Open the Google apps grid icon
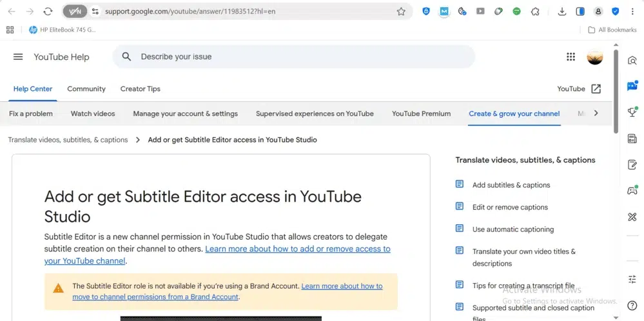Image resolution: width=644 pixels, height=321 pixels. click(571, 57)
